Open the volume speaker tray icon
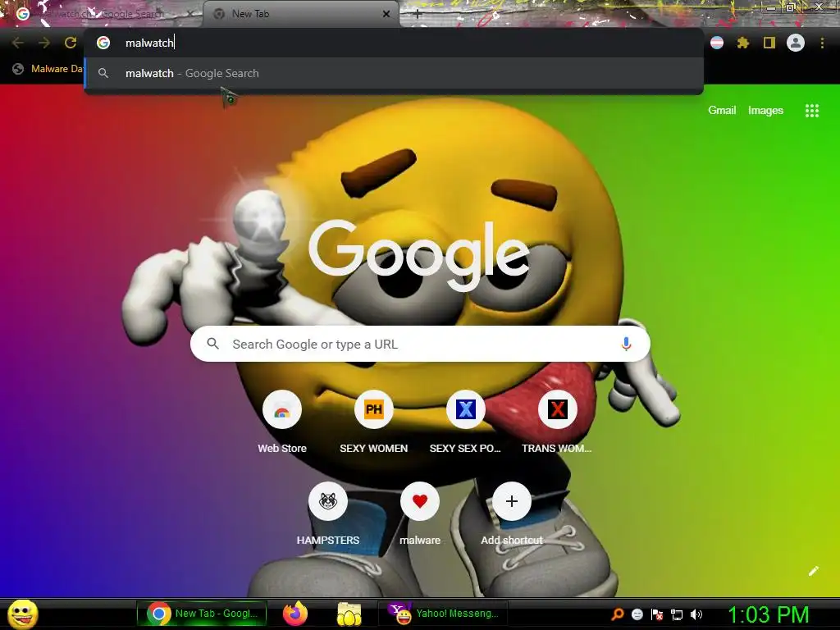This screenshot has width=840, height=630. click(x=696, y=614)
